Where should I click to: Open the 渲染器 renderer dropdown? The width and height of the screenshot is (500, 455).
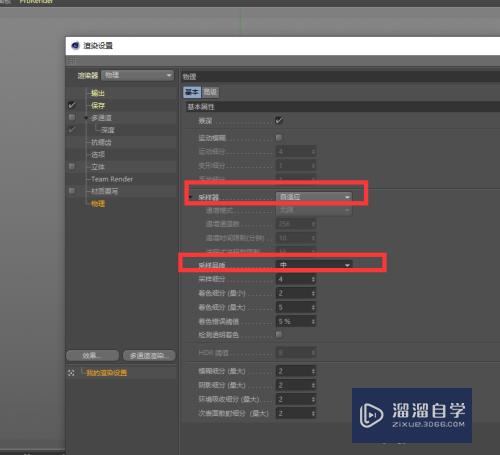(138, 75)
